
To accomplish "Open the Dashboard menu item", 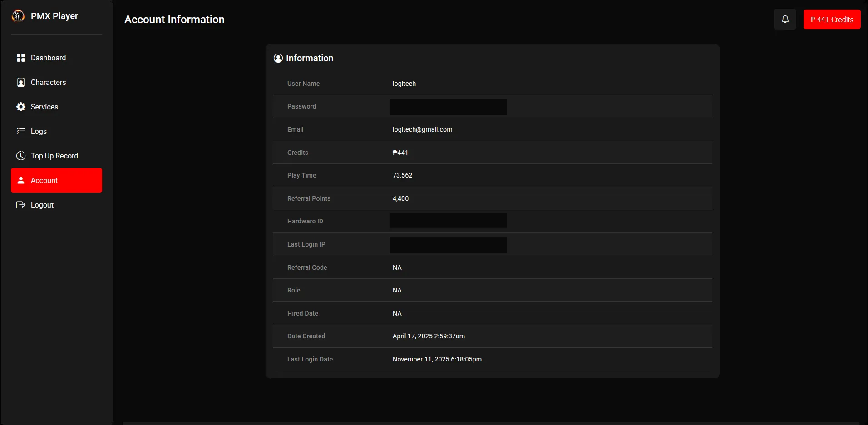I will tap(48, 58).
